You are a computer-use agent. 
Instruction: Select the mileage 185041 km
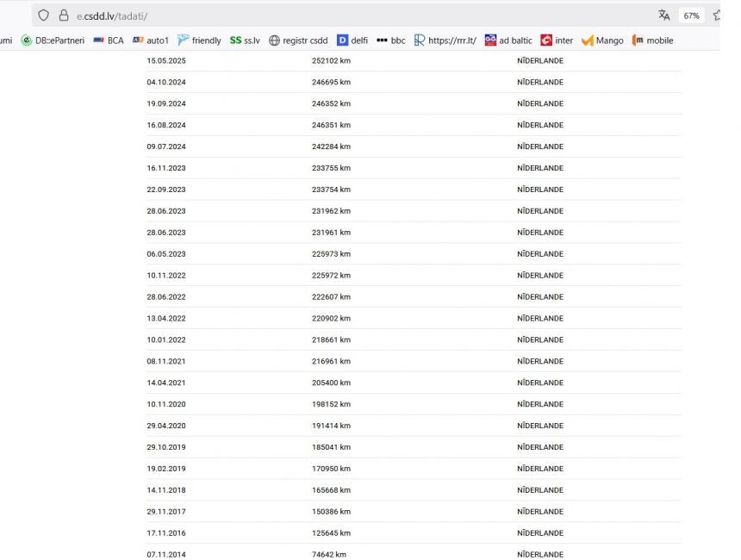coord(331,447)
